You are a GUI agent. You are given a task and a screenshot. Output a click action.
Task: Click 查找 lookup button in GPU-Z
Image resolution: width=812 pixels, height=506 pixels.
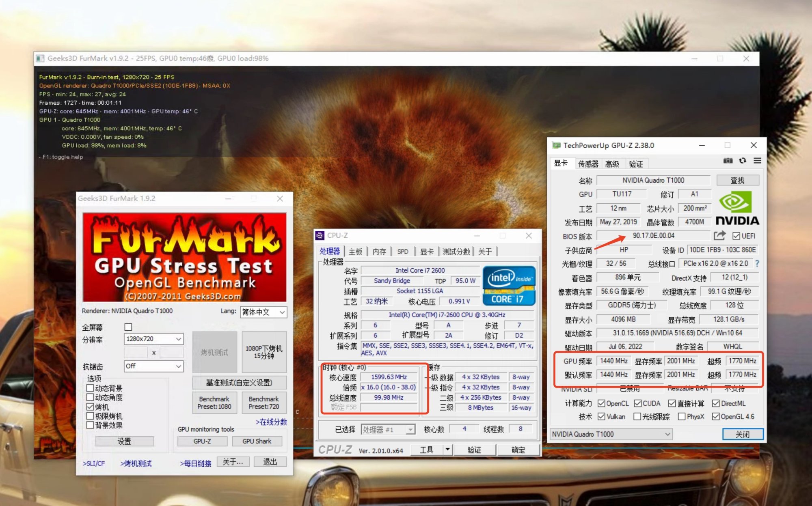(738, 180)
